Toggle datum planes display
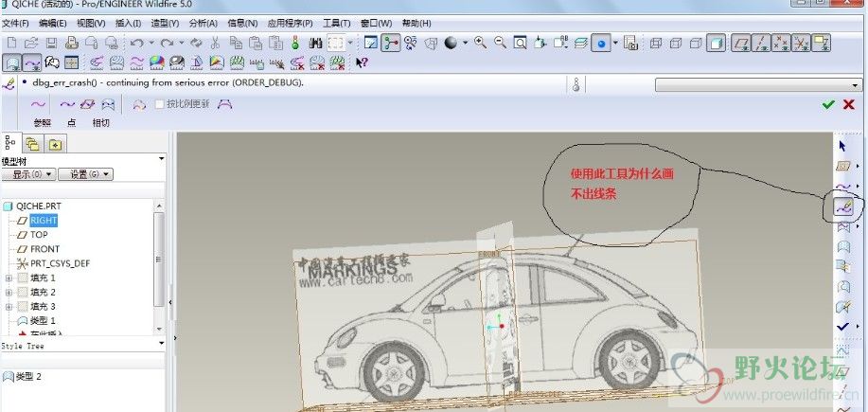This screenshot has height=412, width=868. [742, 43]
